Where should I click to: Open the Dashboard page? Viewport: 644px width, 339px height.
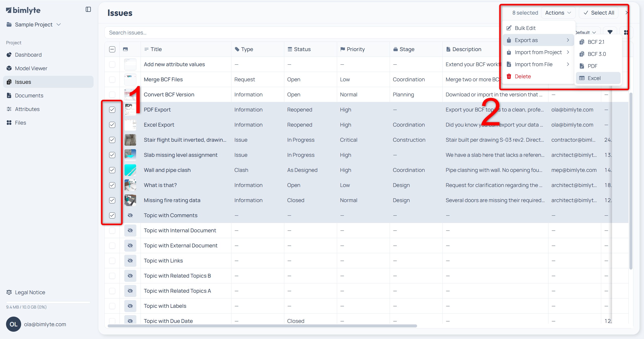coord(48,55)
